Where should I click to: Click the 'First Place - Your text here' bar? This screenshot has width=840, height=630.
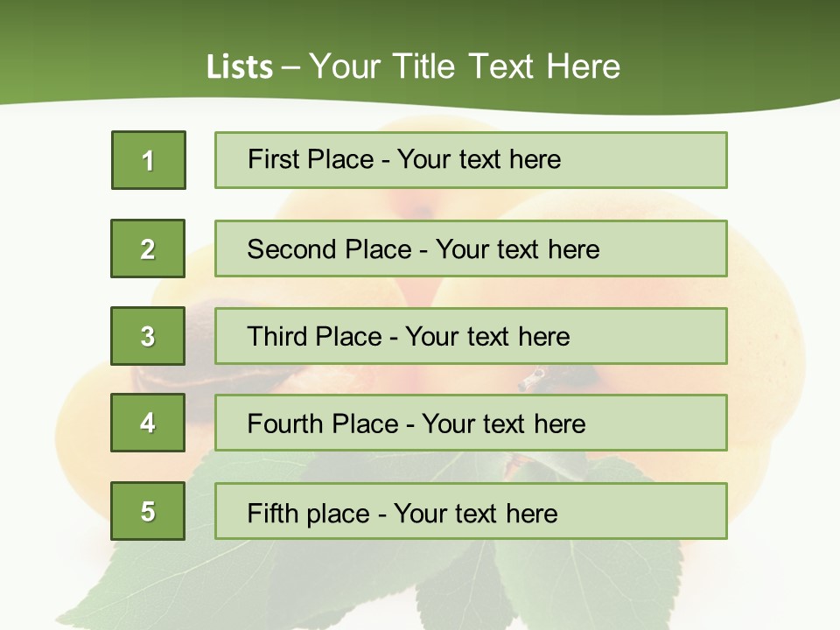point(471,160)
